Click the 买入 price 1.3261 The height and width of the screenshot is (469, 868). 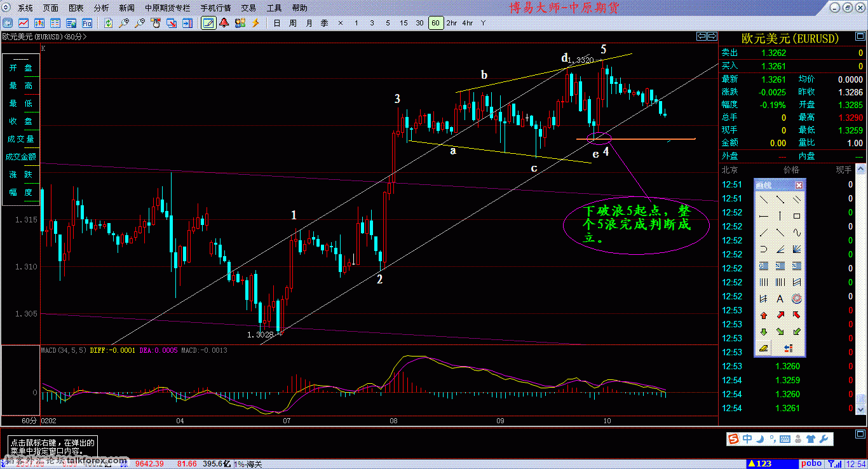[773, 66]
